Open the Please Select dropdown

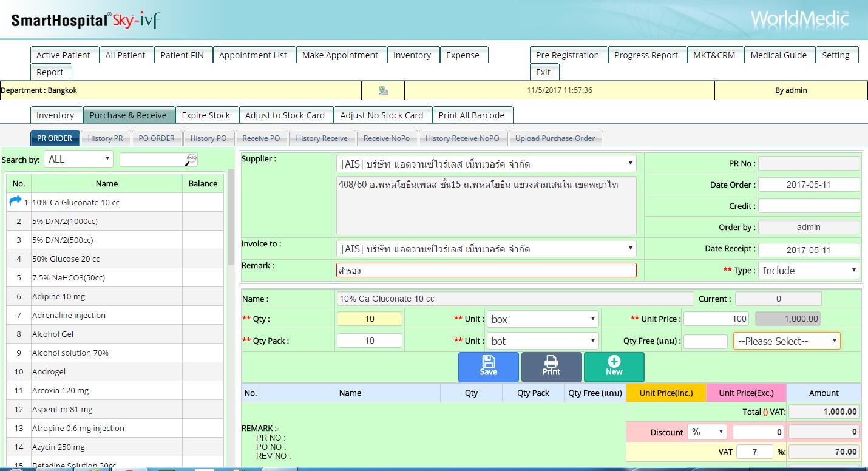[787, 341]
